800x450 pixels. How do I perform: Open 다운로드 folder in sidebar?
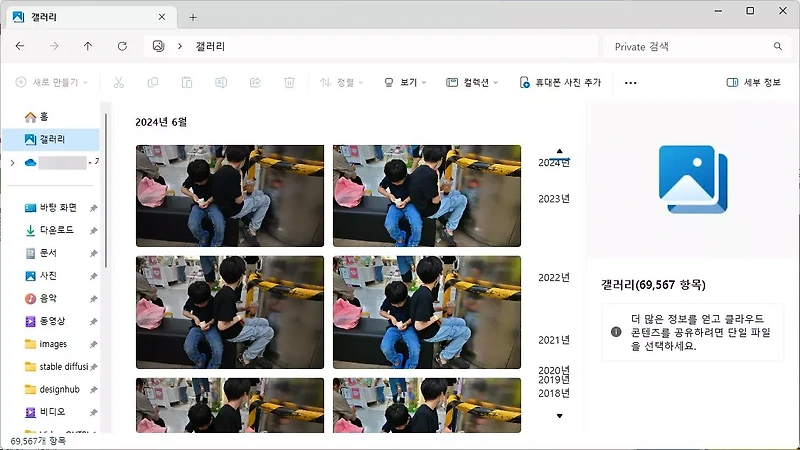coord(49,230)
